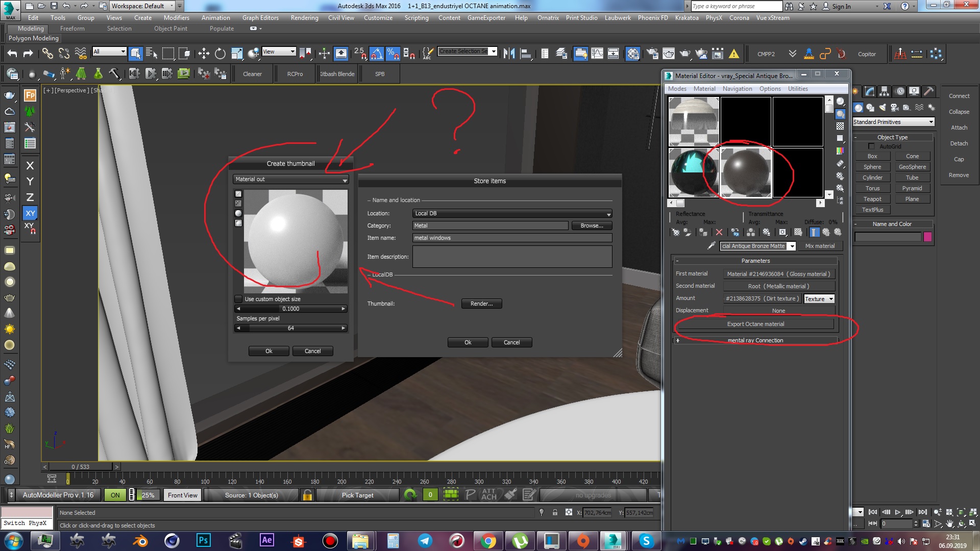
Task: Expand the Location Local DB dropdown
Action: pyautogui.click(x=512, y=214)
